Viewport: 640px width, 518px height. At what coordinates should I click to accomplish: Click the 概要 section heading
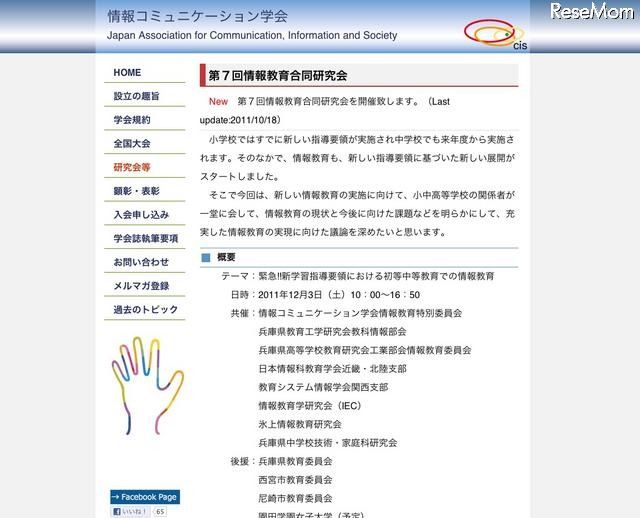226,257
